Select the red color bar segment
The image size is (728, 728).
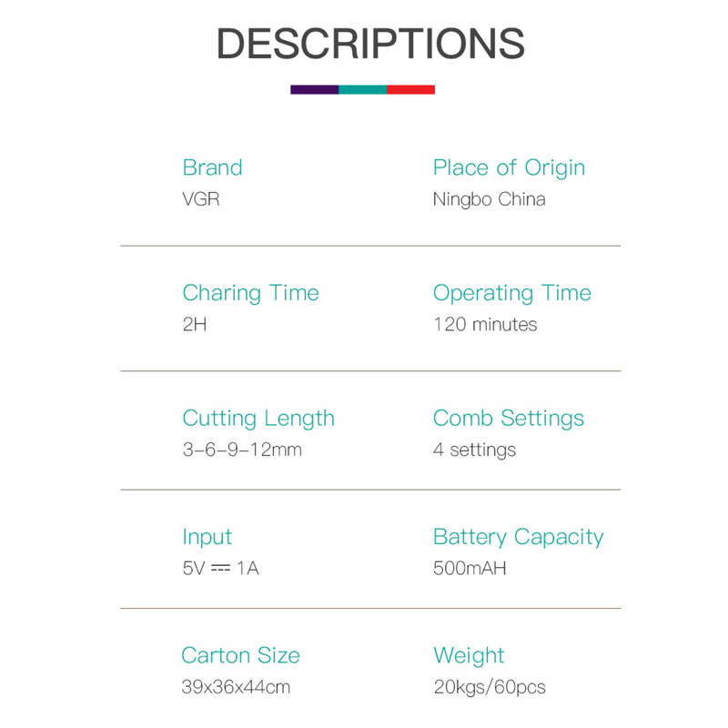(411, 89)
